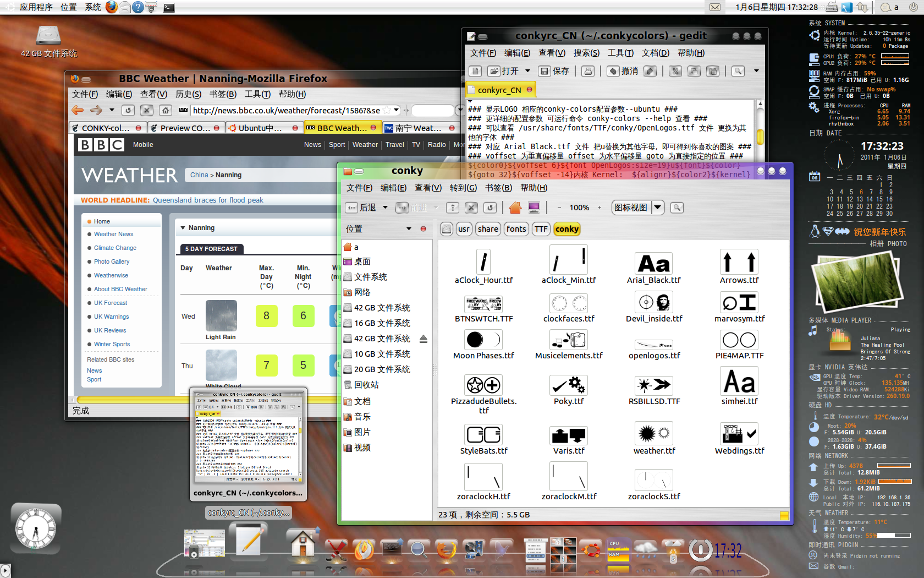This screenshot has width=924, height=578.
Task: Open the 42 GB 文件系统 desktop drive icon
Action: 48,41
